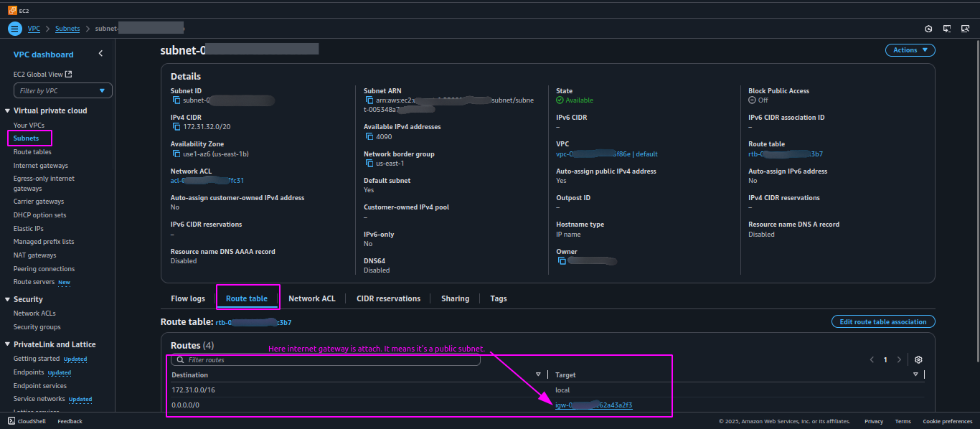
Task: Open Security groups in sidebar
Action: 37,327
